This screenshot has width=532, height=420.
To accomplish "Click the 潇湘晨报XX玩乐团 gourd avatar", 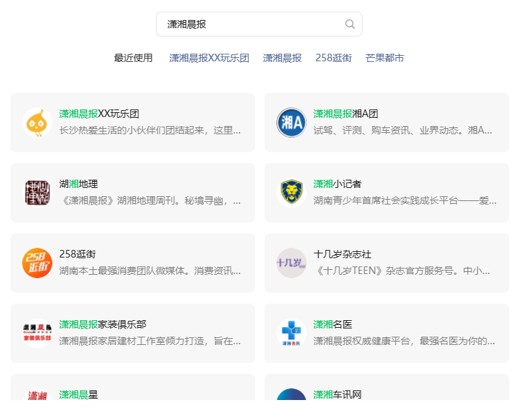I will [37, 123].
